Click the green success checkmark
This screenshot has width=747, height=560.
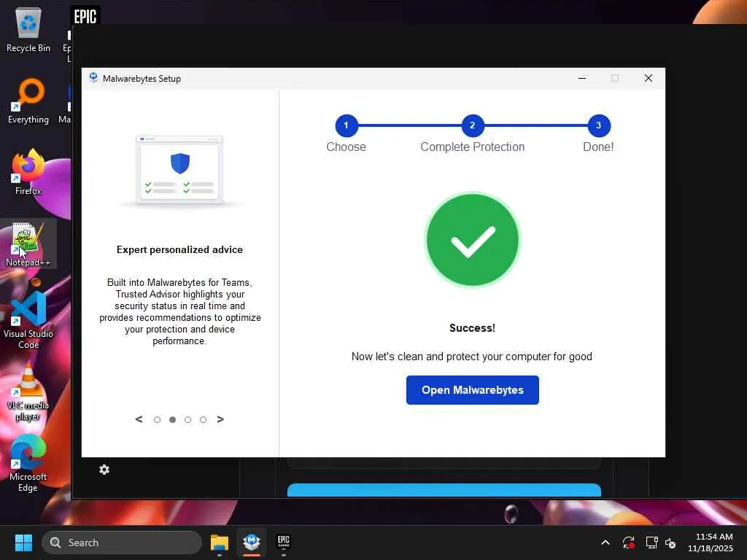pos(472,240)
